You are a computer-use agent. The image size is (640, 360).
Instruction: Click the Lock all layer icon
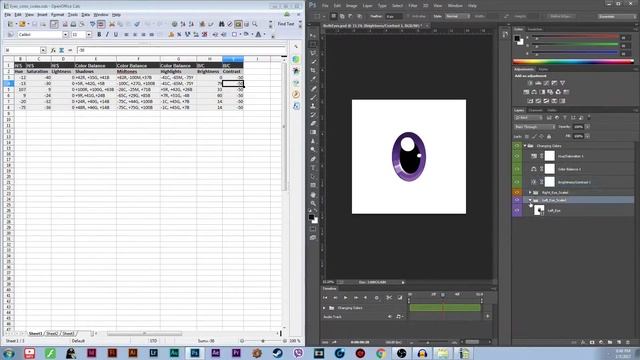coord(549,136)
